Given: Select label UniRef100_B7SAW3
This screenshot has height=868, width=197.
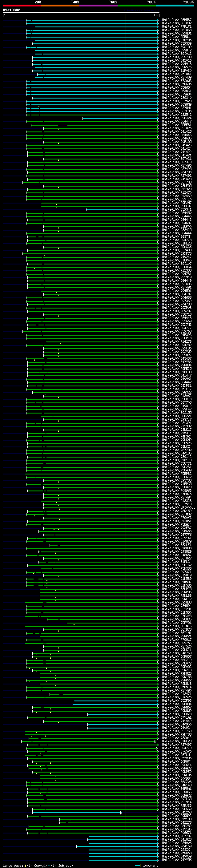Looking at the screenshot, I should [x=176, y=81].
